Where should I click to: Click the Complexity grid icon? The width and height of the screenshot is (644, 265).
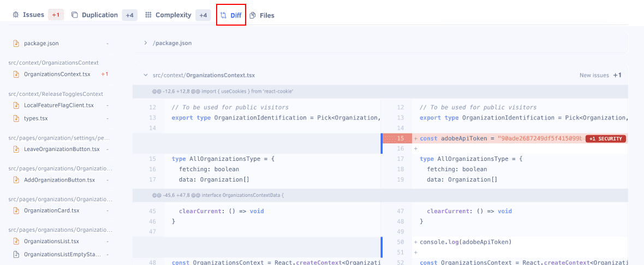148,15
